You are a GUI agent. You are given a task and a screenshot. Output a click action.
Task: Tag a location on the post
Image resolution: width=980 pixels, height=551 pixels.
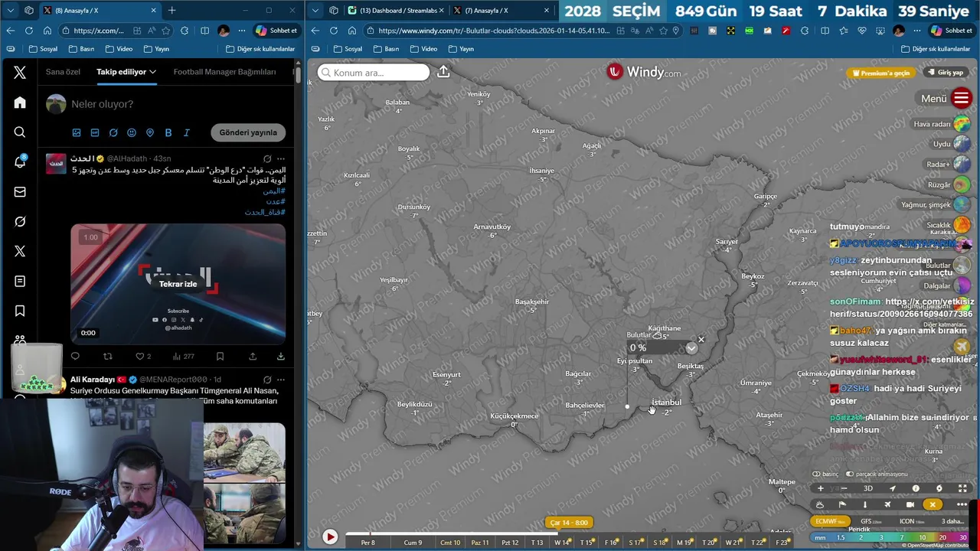pyautogui.click(x=150, y=132)
